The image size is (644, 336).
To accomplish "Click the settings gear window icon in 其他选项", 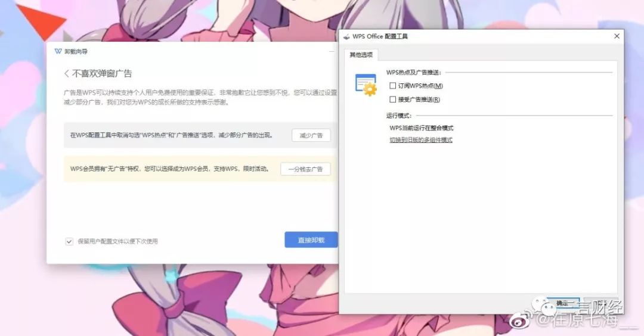I will tap(366, 85).
